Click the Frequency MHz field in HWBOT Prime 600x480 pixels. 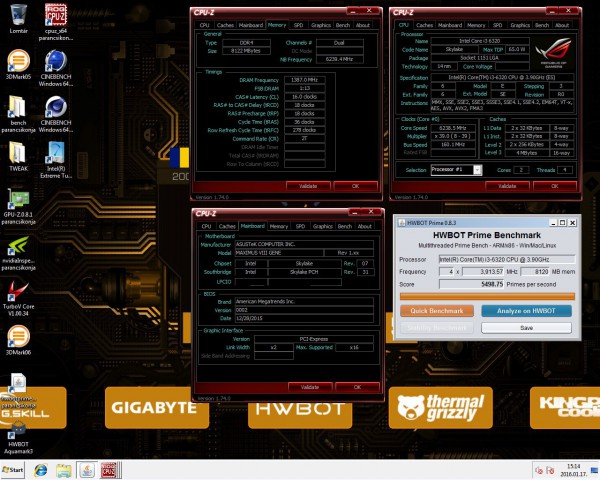[x=483, y=272]
